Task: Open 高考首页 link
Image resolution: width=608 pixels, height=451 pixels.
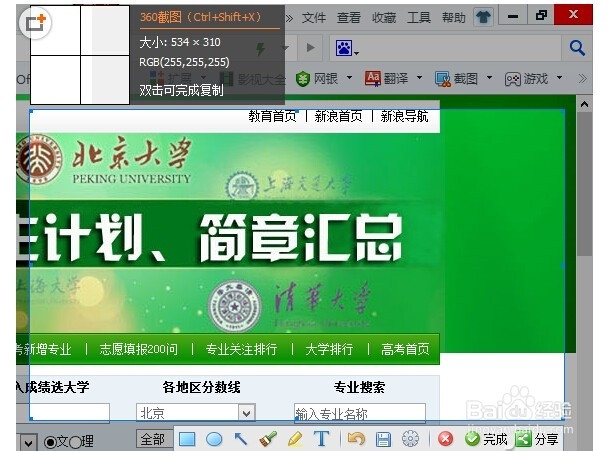Action: click(405, 349)
